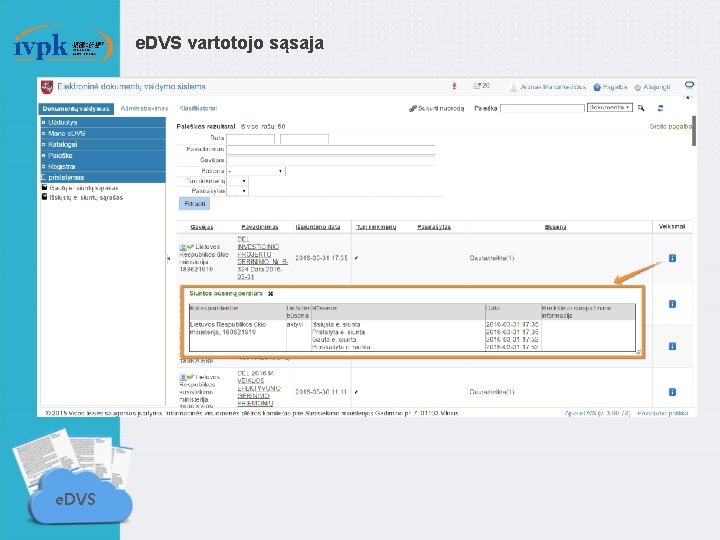Click the first Data input field

coord(250,139)
